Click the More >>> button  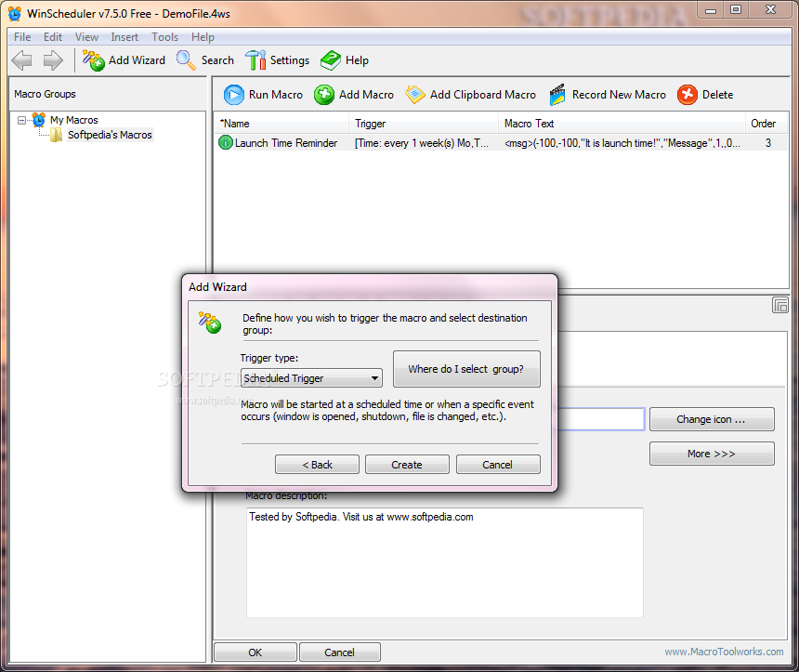click(712, 454)
